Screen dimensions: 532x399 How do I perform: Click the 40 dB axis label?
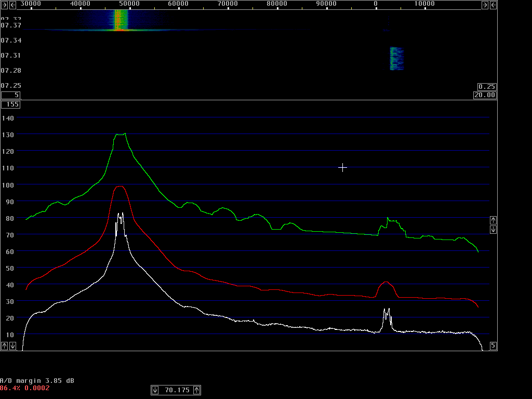[x=10, y=285]
